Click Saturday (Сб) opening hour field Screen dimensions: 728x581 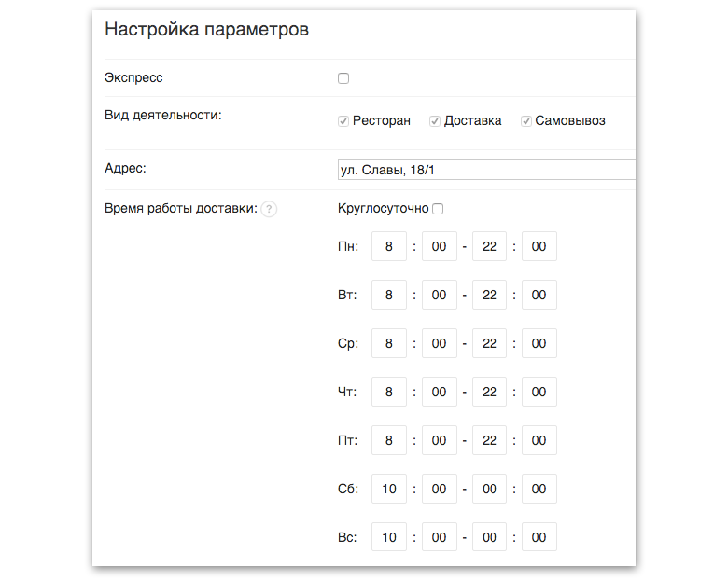[389, 489]
